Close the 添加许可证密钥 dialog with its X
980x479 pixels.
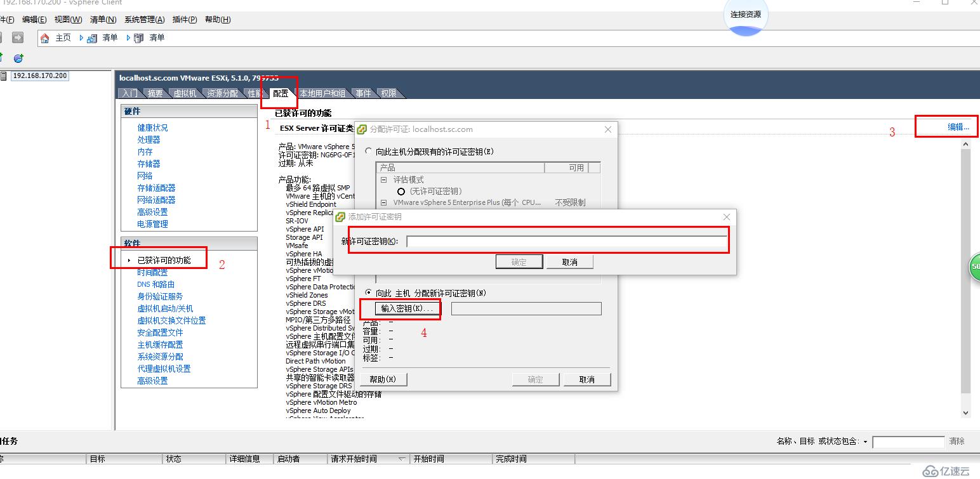pos(727,217)
